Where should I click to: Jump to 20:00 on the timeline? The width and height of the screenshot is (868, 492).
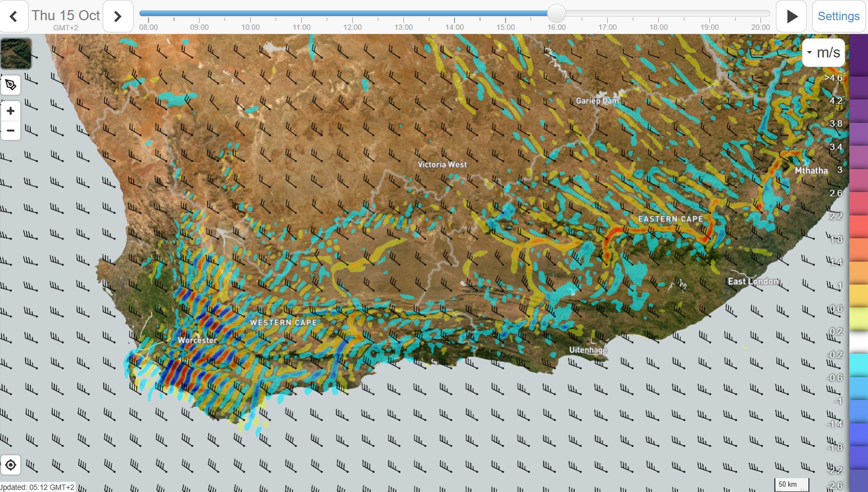pyautogui.click(x=760, y=27)
